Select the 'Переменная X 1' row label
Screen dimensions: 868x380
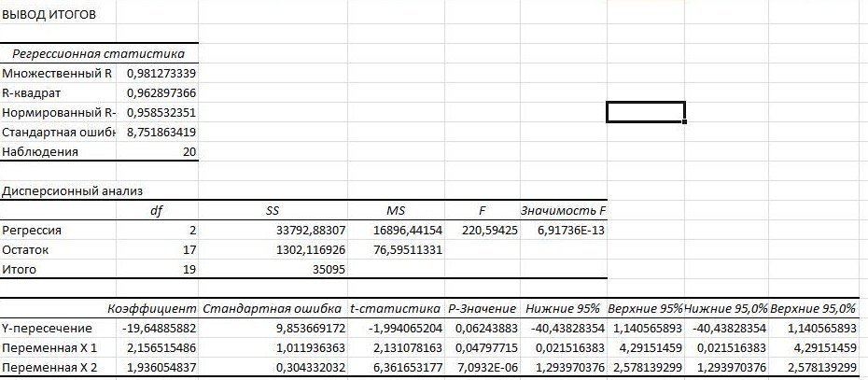pyautogui.click(x=58, y=348)
